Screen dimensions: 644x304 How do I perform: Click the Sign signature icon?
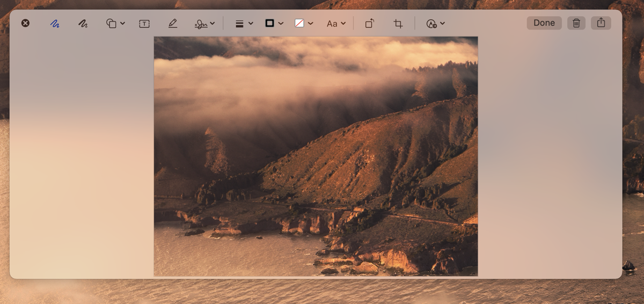[x=201, y=24]
